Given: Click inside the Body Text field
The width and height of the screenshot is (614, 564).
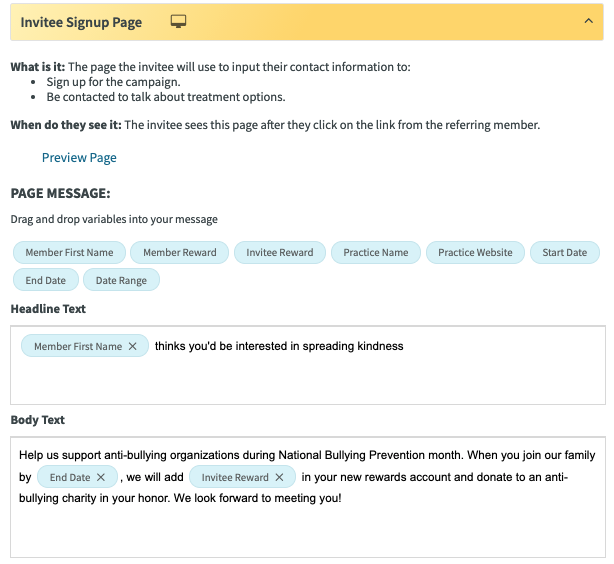Looking at the screenshot, I should click(x=308, y=497).
